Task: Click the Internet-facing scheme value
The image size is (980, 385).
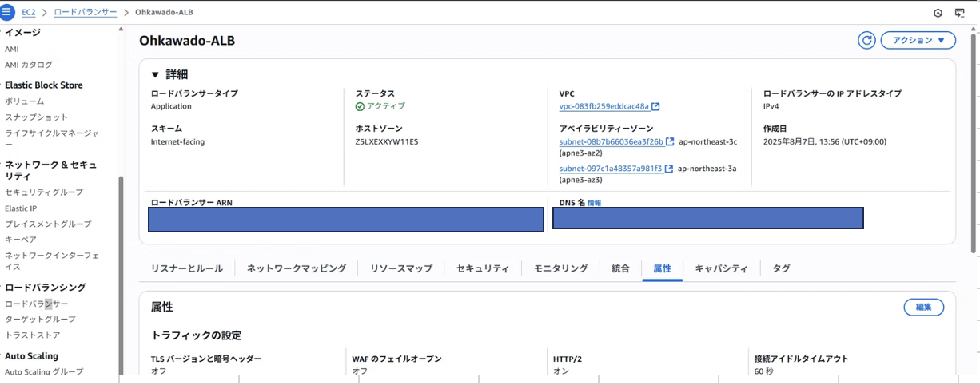Action: [x=177, y=141]
